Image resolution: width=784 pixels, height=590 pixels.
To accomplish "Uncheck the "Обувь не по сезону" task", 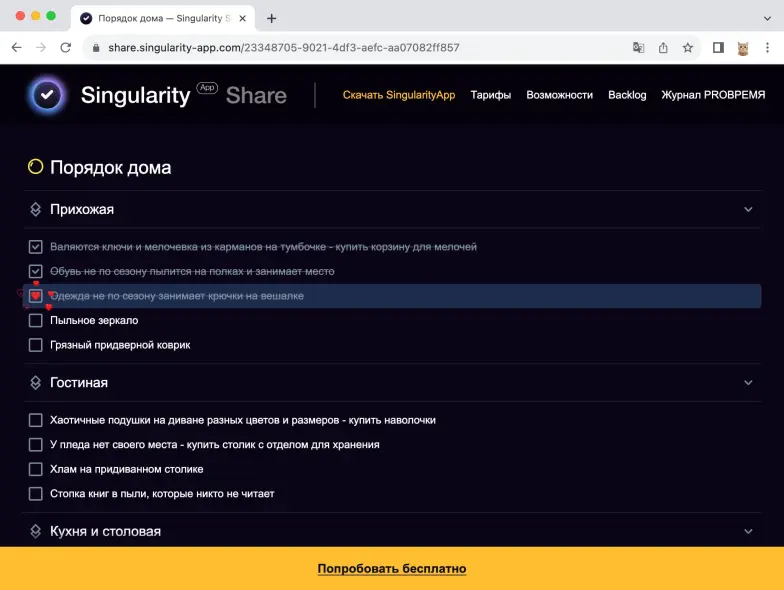I will pyautogui.click(x=36, y=271).
